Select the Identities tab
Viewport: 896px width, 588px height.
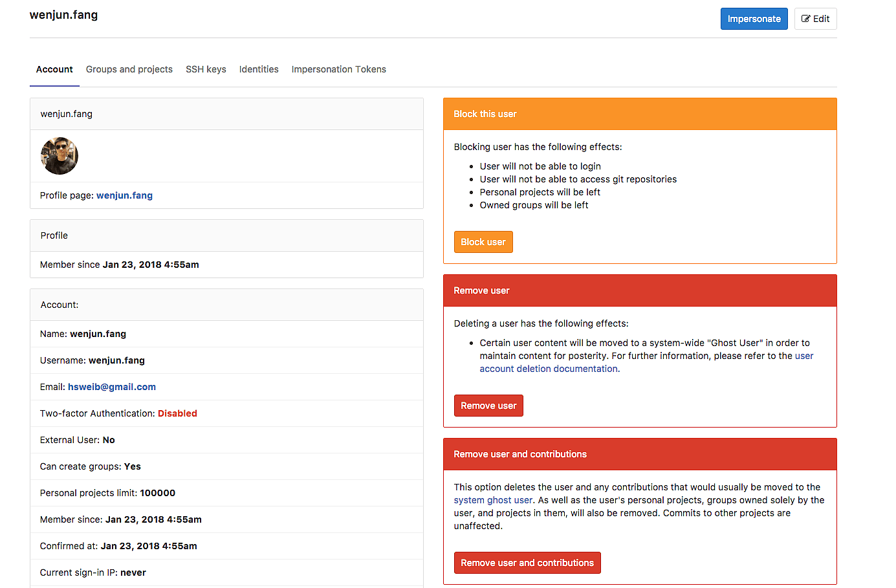259,69
